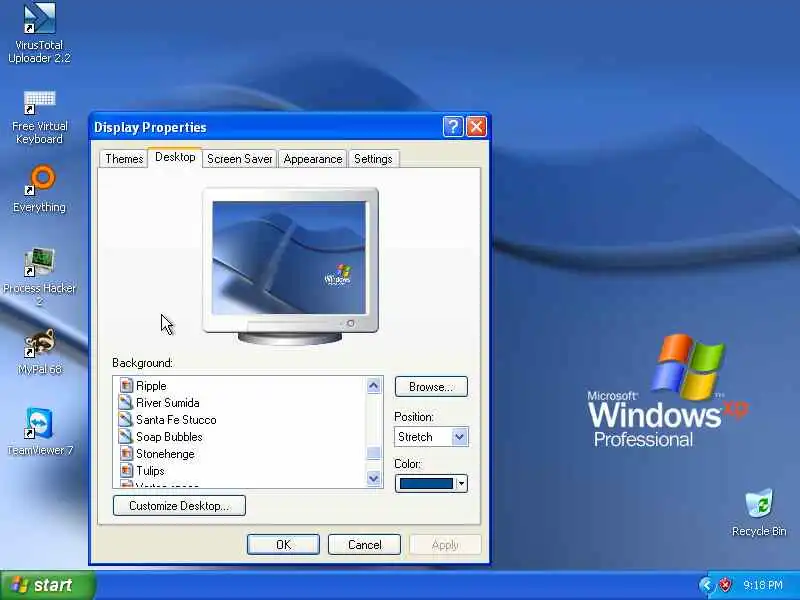Viewport: 800px width, 600px height.
Task: Open the Start menu
Action: pos(47,585)
